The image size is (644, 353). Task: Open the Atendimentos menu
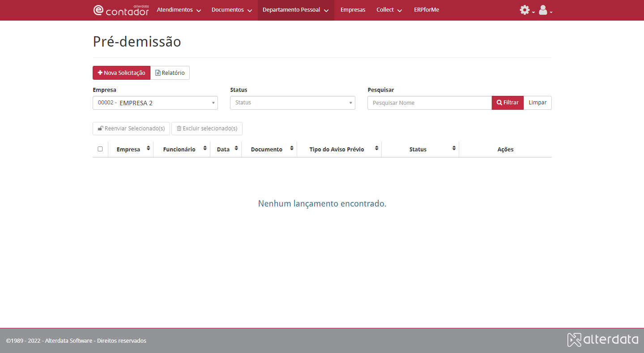175,9
